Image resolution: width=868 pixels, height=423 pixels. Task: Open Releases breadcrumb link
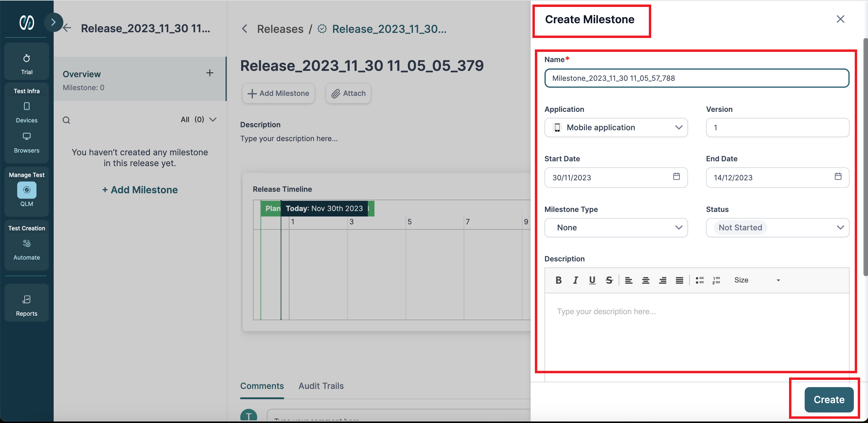280,29
